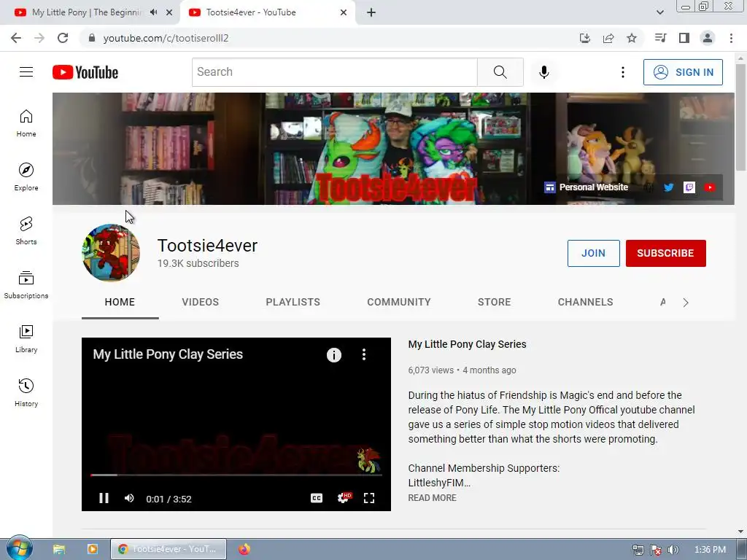
Task: Open Windows Start menu
Action: point(18,548)
